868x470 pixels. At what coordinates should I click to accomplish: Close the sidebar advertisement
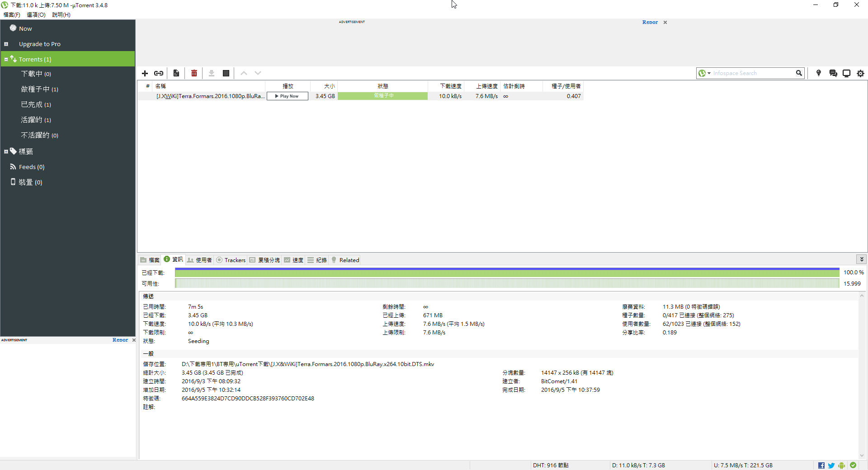(134, 340)
